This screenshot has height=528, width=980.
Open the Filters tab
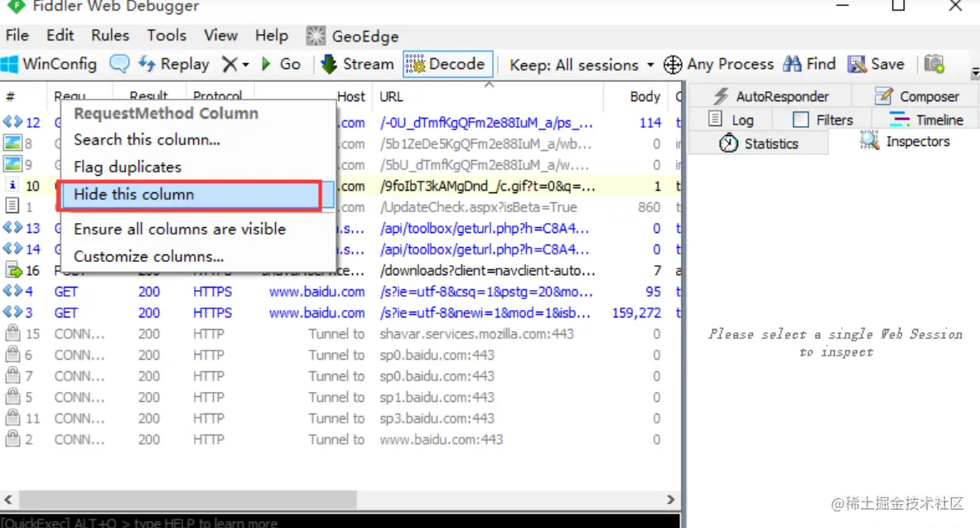coord(823,119)
